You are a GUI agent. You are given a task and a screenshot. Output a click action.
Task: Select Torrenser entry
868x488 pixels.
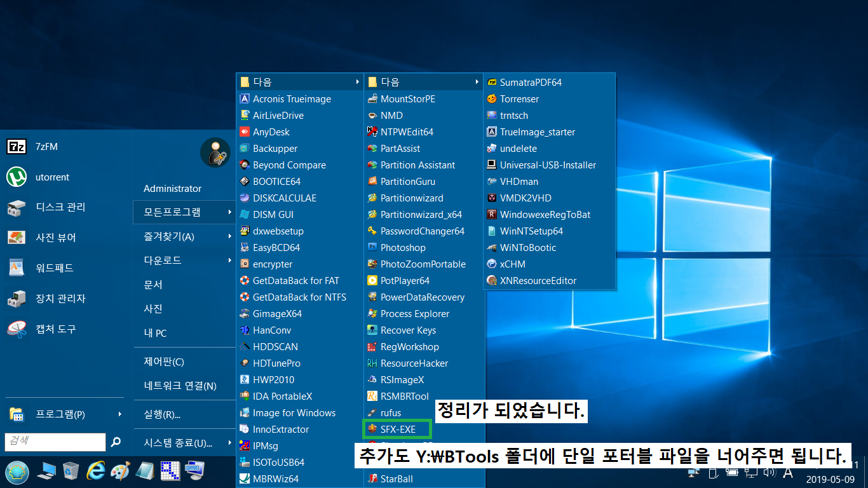[549, 99]
